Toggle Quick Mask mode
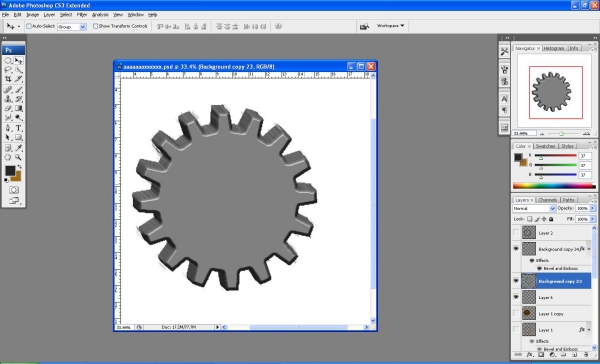Screen dimensions: 600x364 coord(14,190)
